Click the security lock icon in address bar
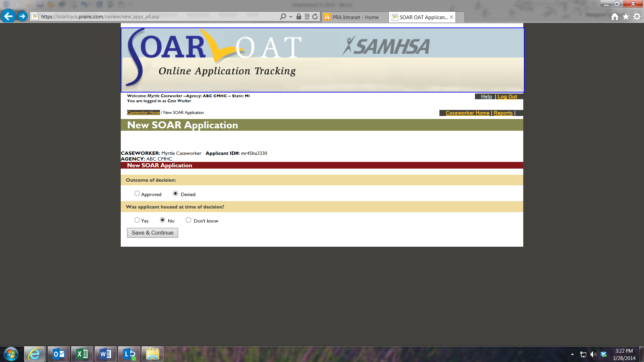This screenshot has width=644, height=362. 299,17
